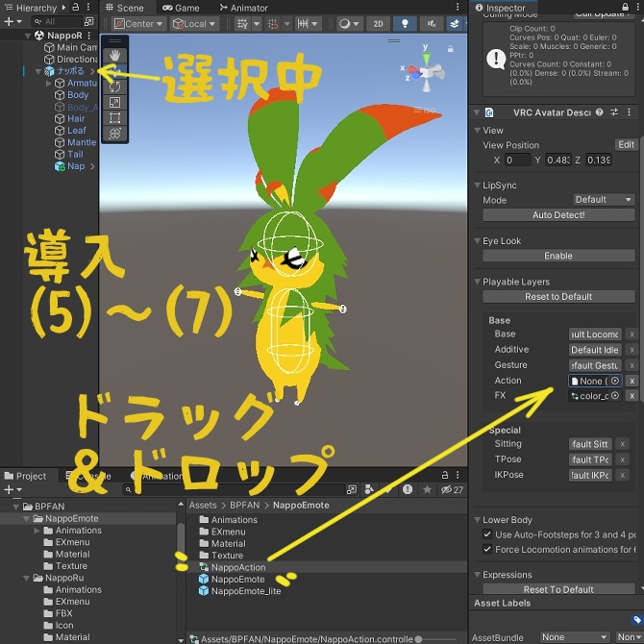The image size is (644, 644).
Task: Click the View Position X field
Action: point(517,160)
